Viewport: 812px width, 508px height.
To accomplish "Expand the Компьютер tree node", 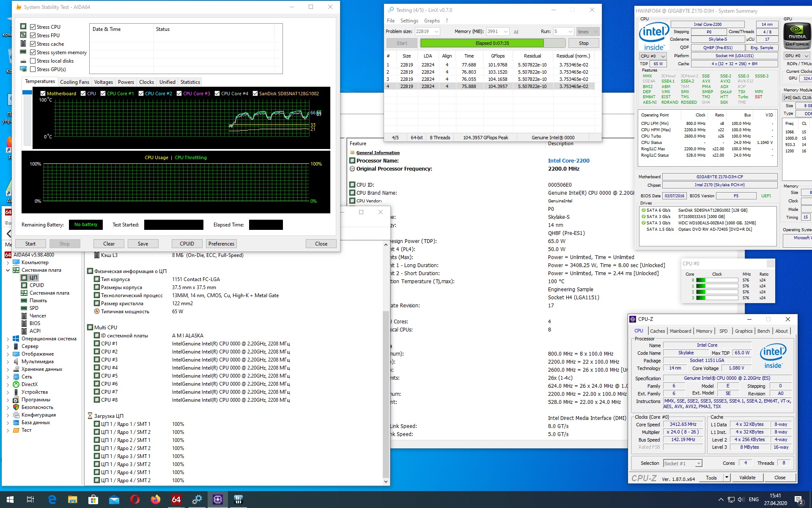I will [8, 262].
